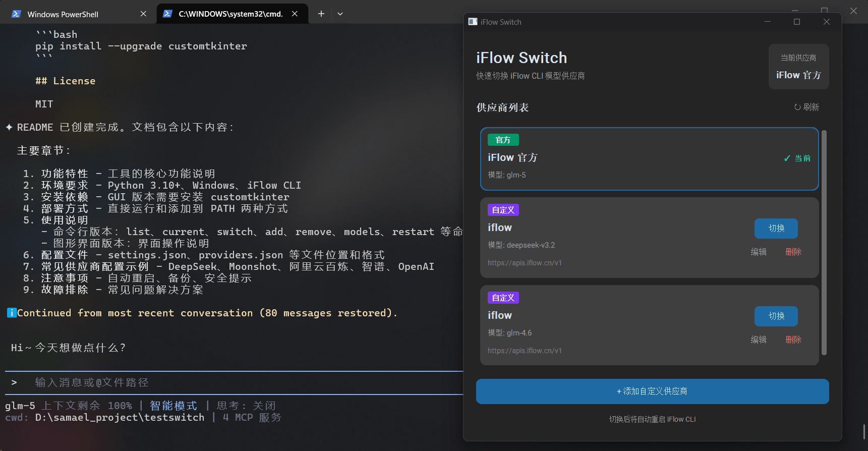Click the 官方 green badge
868x451 pixels.
(503, 140)
